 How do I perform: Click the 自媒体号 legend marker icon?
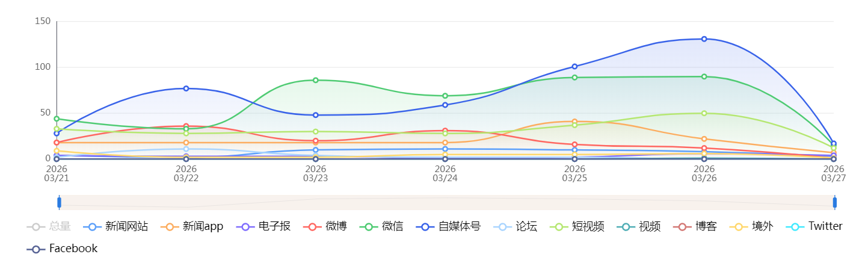425,227
